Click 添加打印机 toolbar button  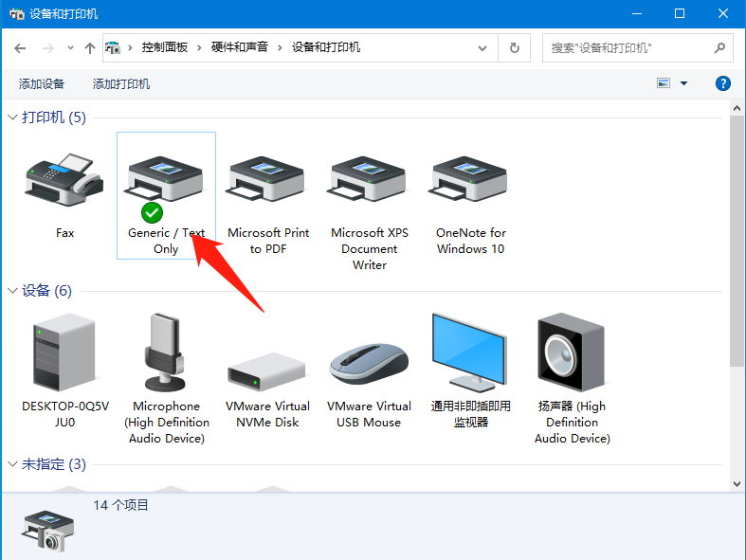click(120, 84)
